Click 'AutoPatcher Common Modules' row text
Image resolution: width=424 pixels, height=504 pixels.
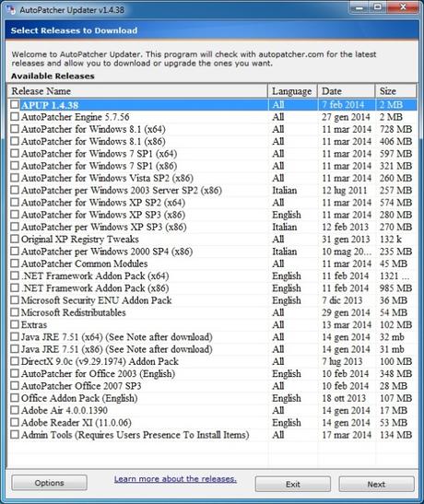[x=85, y=264]
